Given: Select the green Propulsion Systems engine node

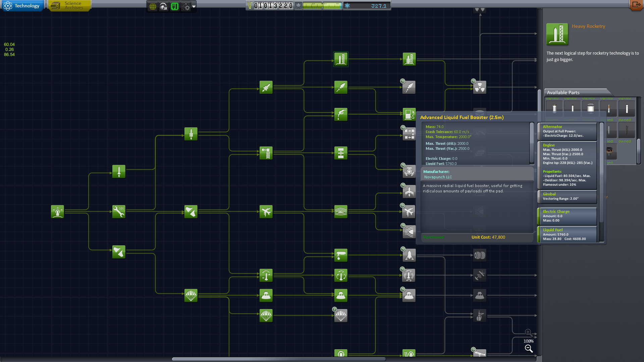Looking at the screenshot, I should (x=341, y=87).
